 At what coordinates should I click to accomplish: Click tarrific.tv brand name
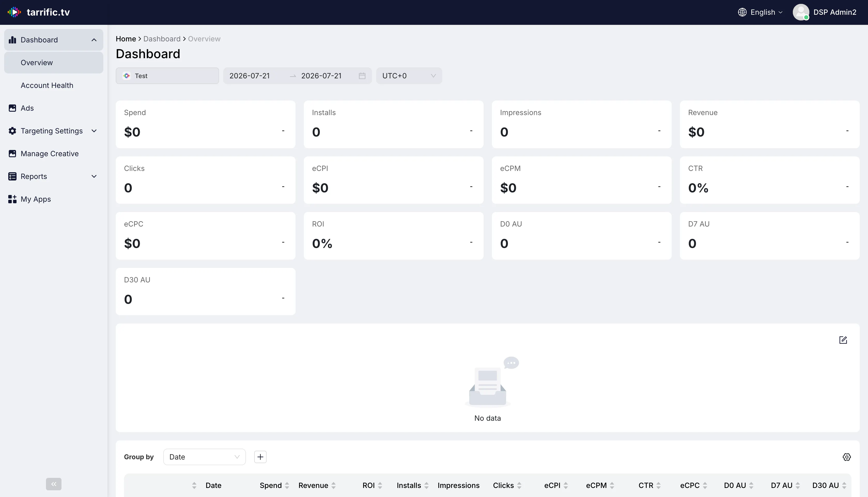pyautogui.click(x=48, y=12)
